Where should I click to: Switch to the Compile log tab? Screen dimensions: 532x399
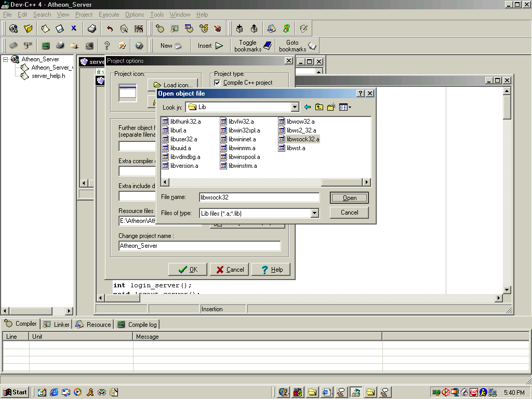click(x=137, y=324)
